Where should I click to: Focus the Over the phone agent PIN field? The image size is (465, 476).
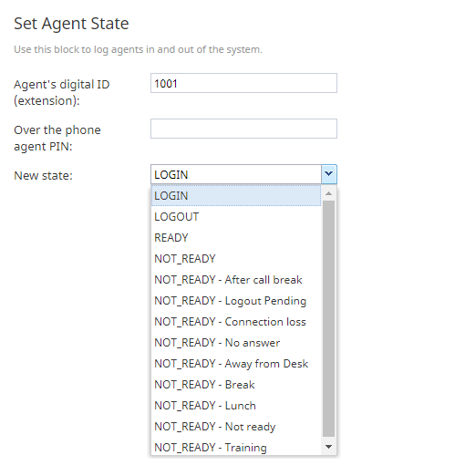(243, 129)
